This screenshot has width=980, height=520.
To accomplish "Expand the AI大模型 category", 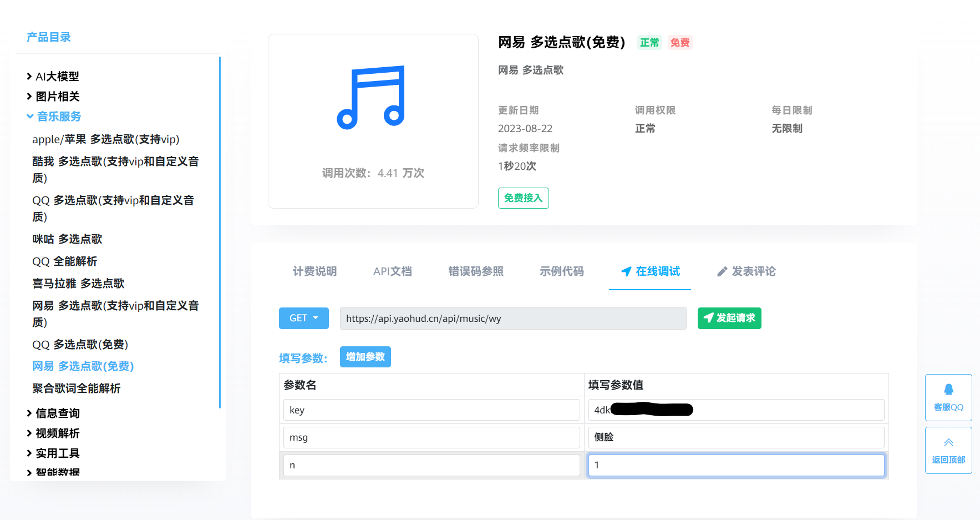I will tap(53, 77).
